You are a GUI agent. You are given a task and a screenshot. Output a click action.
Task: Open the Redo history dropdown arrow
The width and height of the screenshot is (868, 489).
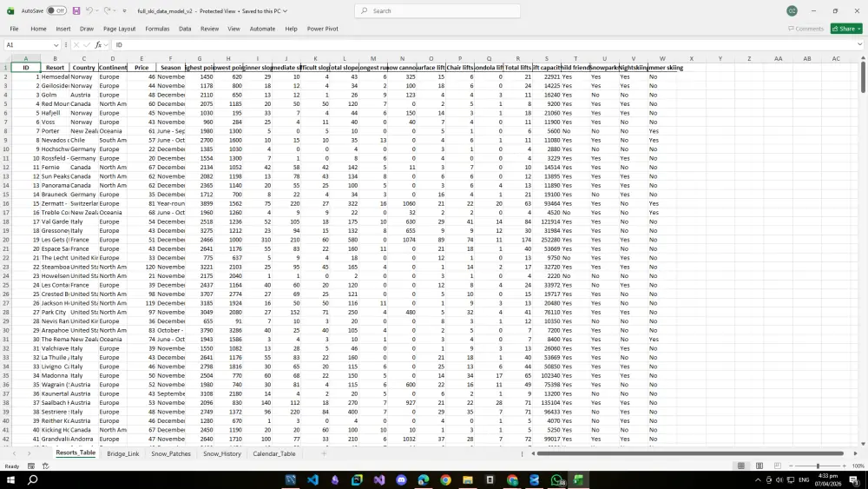point(115,10)
